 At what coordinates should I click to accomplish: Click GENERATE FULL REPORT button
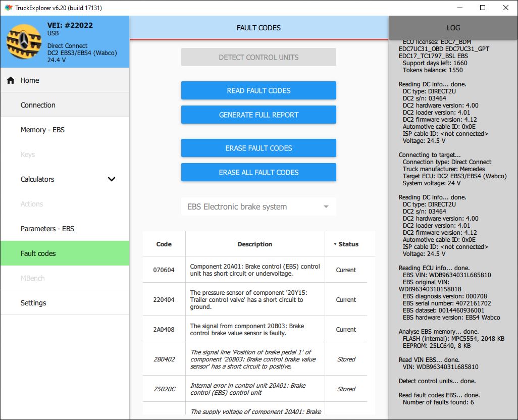258,115
